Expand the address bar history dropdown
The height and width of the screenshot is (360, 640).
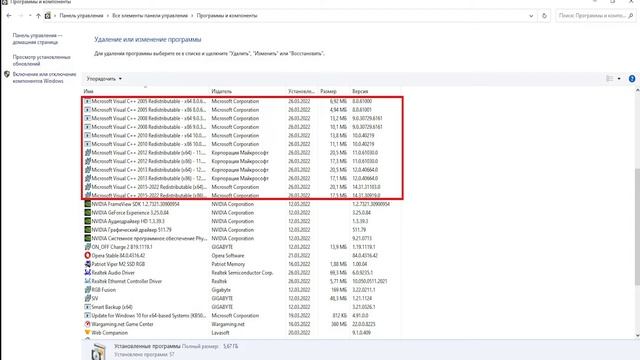(x=531, y=16)
